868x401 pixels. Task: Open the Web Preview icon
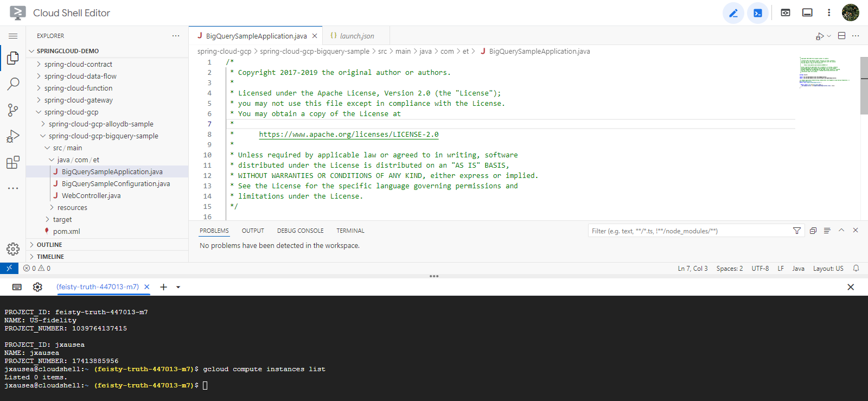pyautogui.click(x=786, y=13)
